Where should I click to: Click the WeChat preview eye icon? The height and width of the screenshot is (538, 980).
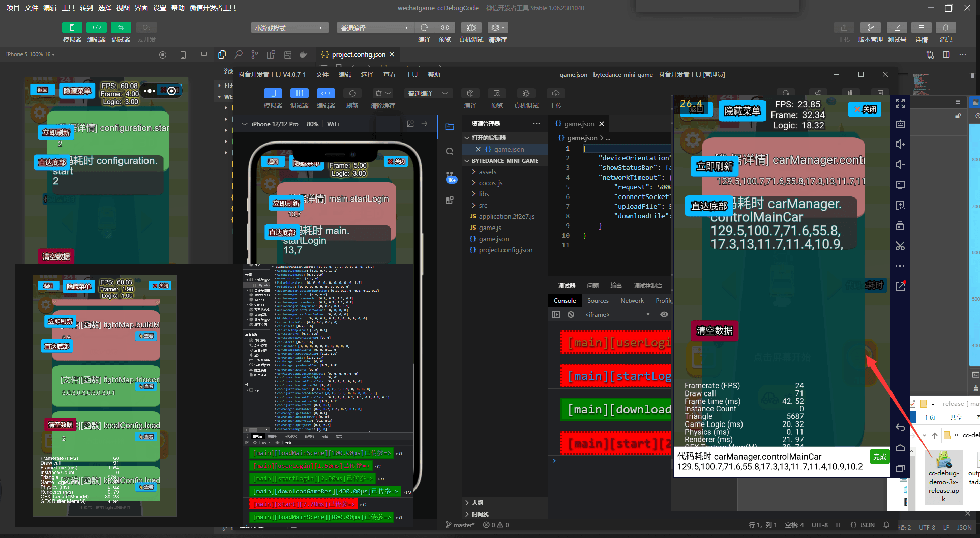445,27
